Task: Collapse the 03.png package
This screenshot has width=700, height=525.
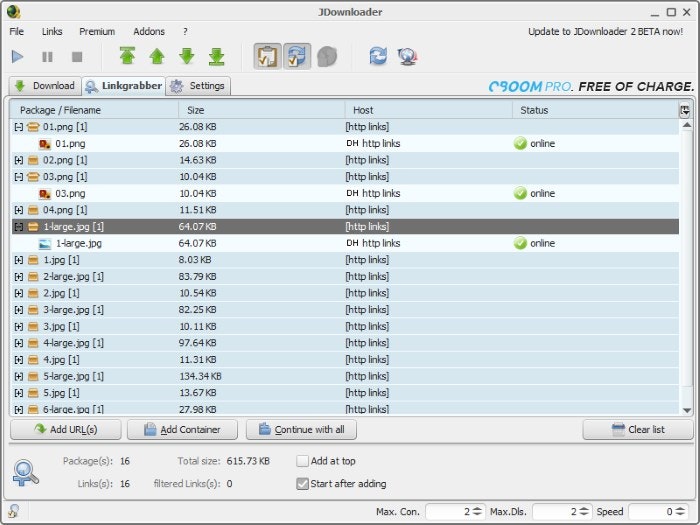Action: [18, 177]
